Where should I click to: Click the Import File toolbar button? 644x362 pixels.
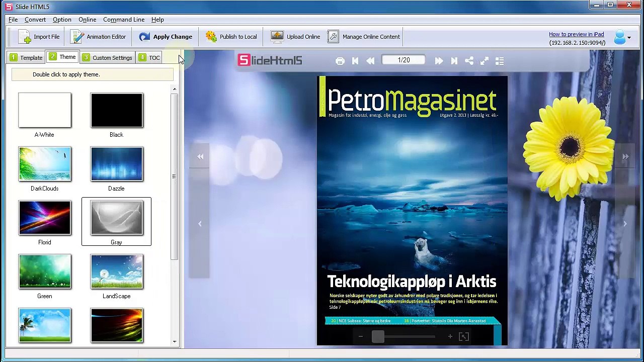[x=39, y=37]
